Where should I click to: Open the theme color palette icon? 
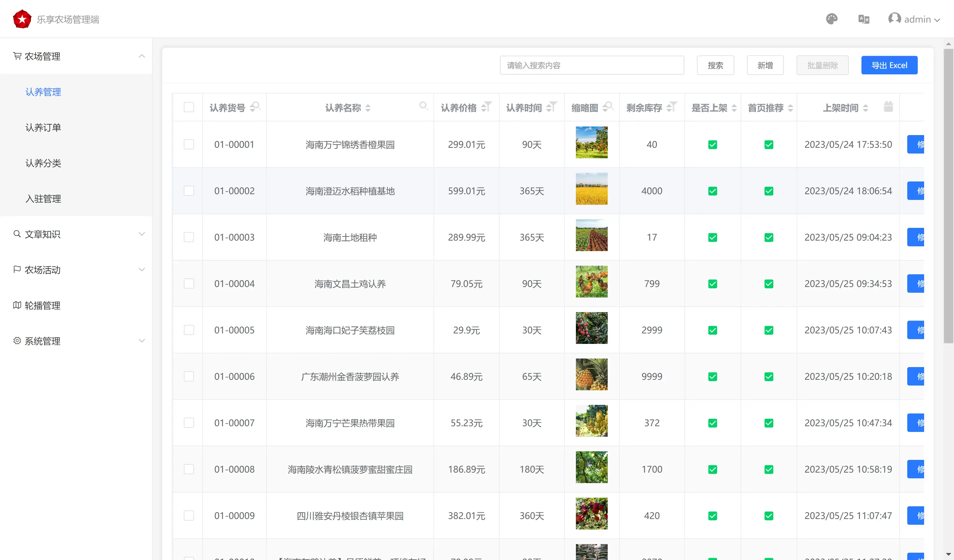coord(831,19)
